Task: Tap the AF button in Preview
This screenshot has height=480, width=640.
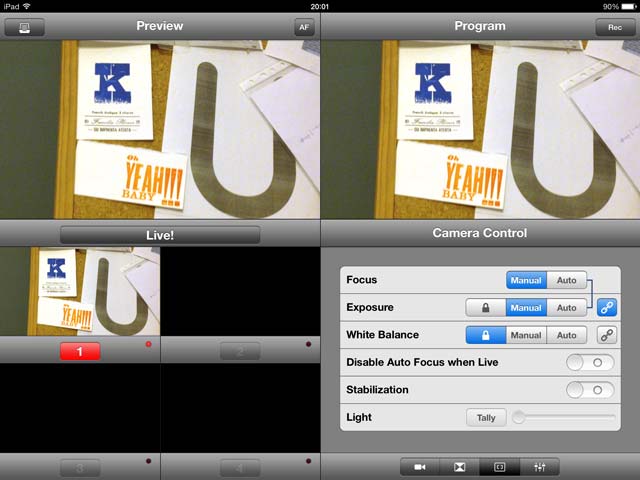Action: (303, 28)
